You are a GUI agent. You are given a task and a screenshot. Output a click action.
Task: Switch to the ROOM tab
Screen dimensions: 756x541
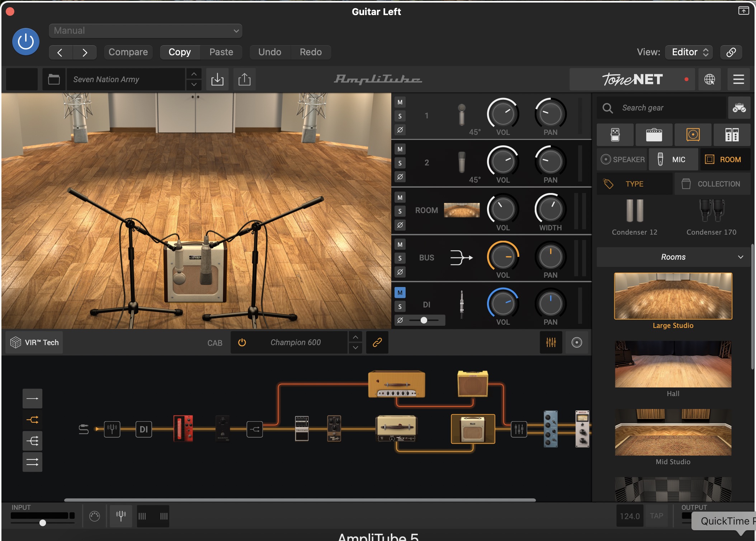725,160
